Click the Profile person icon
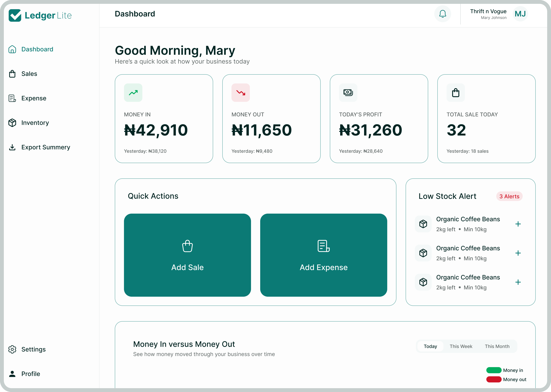The height and width of the screenshot is (392, 551). (x=12, y=374)
